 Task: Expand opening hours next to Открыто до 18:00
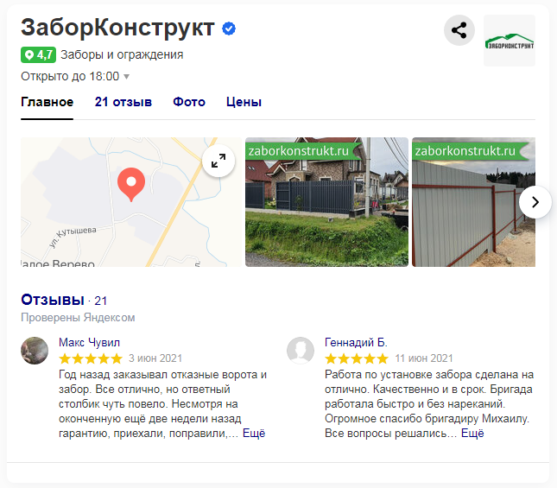tap(126, 76)
